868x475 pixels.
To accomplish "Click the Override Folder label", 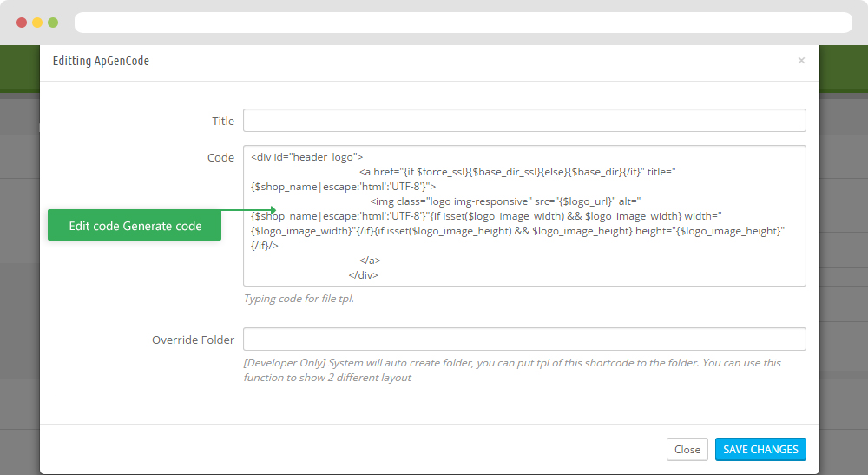I will 194,340.
